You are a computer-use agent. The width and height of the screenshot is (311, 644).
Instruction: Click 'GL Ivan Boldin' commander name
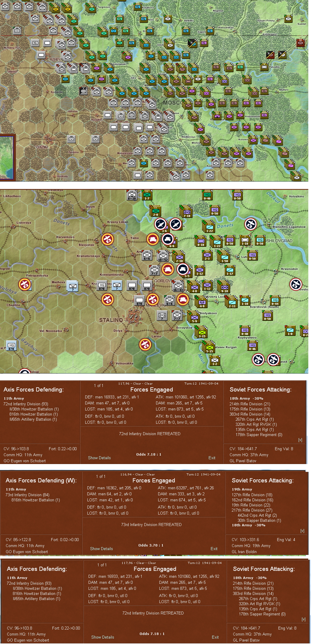coord(244,552)
